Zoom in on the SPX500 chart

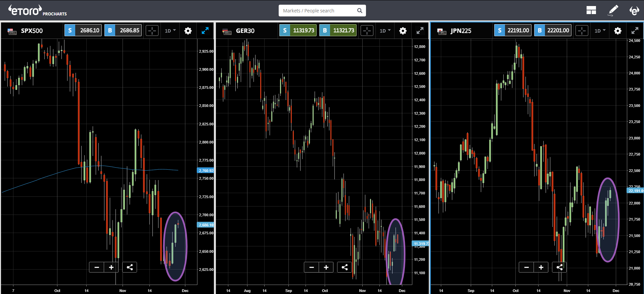pyautogui.click(x=111, y=267)
